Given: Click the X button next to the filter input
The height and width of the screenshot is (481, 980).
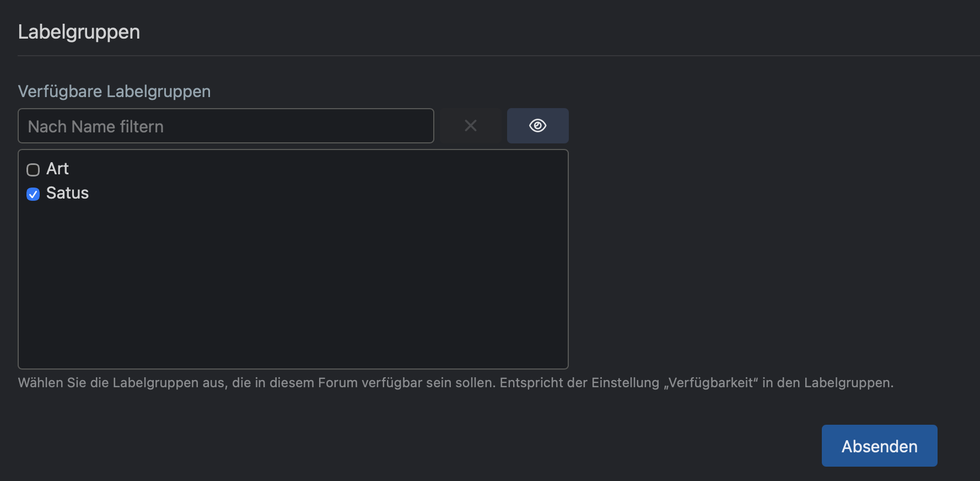Looking at the screenshot, I should point(471,126).
